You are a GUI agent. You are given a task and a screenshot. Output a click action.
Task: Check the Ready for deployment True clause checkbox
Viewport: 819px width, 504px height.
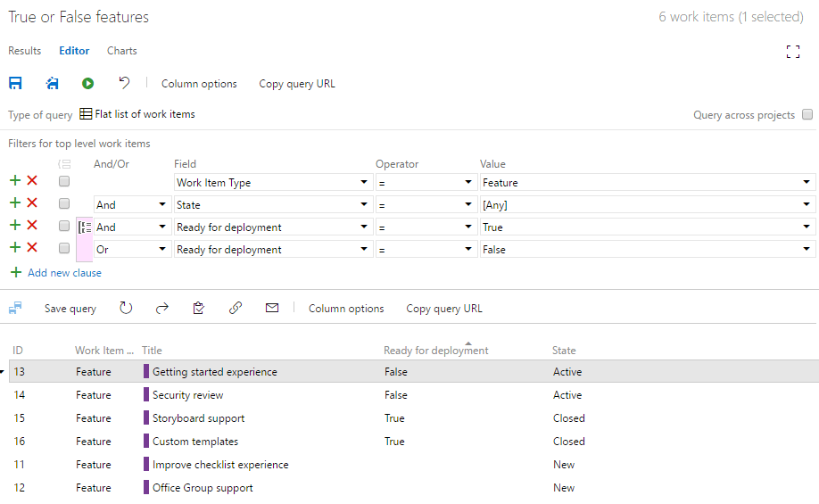click(64, 226)
